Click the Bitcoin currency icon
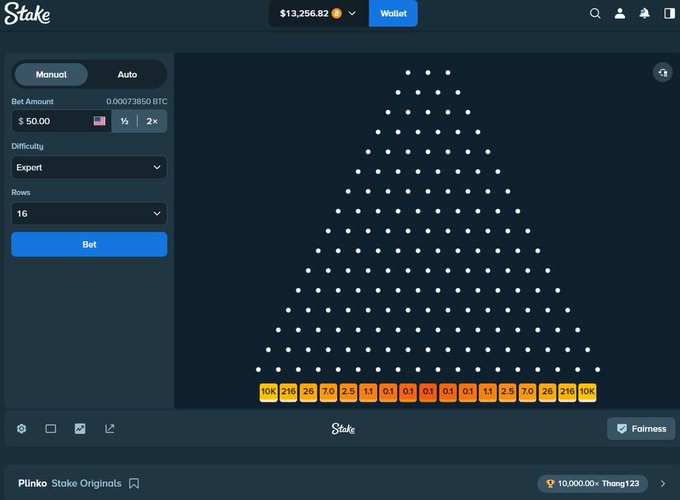Viewport: 680px width, 500px height. 337,13
